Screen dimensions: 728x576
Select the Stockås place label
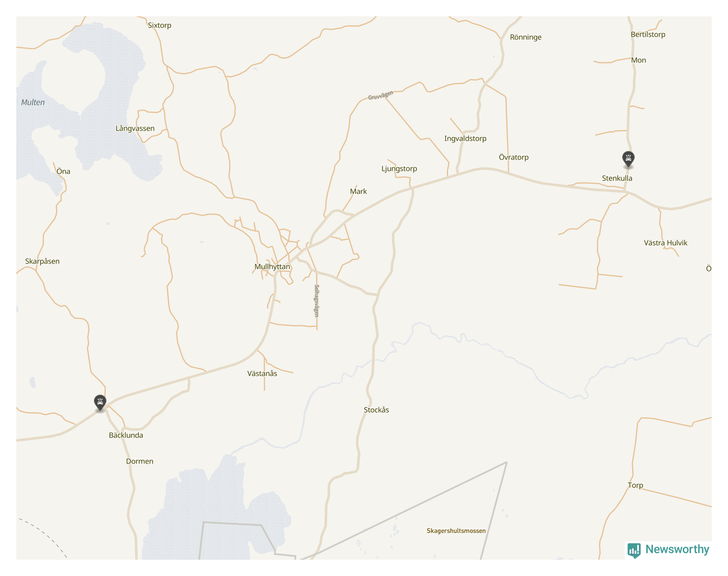coord(376,410)
